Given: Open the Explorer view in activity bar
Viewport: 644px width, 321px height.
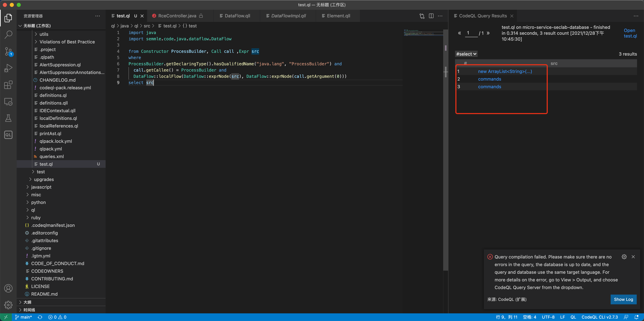Looking at the screenshot, I should pyautogui.click(x=8, y=18).
